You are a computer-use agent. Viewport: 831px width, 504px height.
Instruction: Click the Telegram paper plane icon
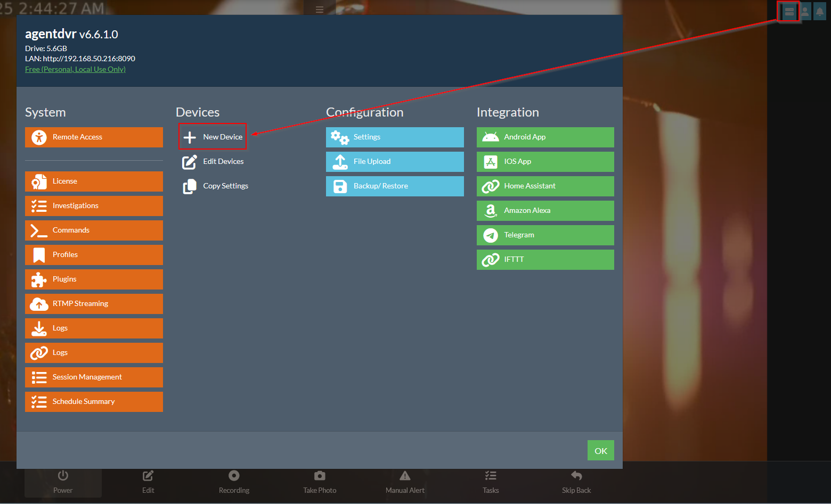490,235
